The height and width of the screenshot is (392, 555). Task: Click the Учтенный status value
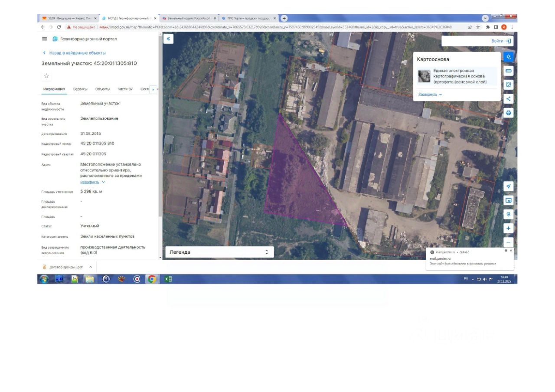point(90,226)
